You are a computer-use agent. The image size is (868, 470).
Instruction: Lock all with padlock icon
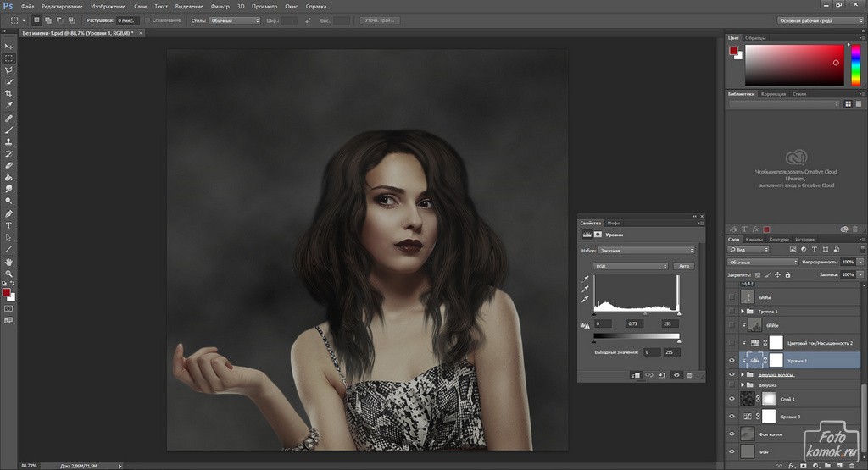pos(787,275)
